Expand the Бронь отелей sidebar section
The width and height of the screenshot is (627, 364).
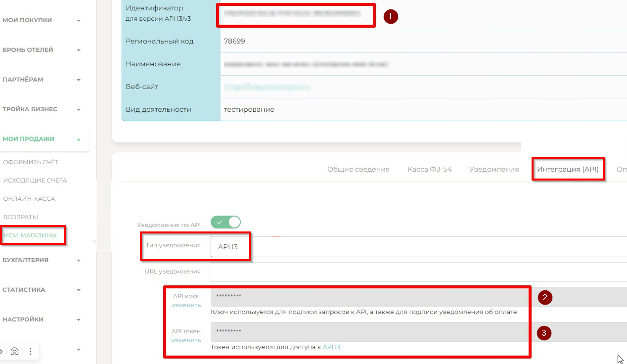point(41,50)
